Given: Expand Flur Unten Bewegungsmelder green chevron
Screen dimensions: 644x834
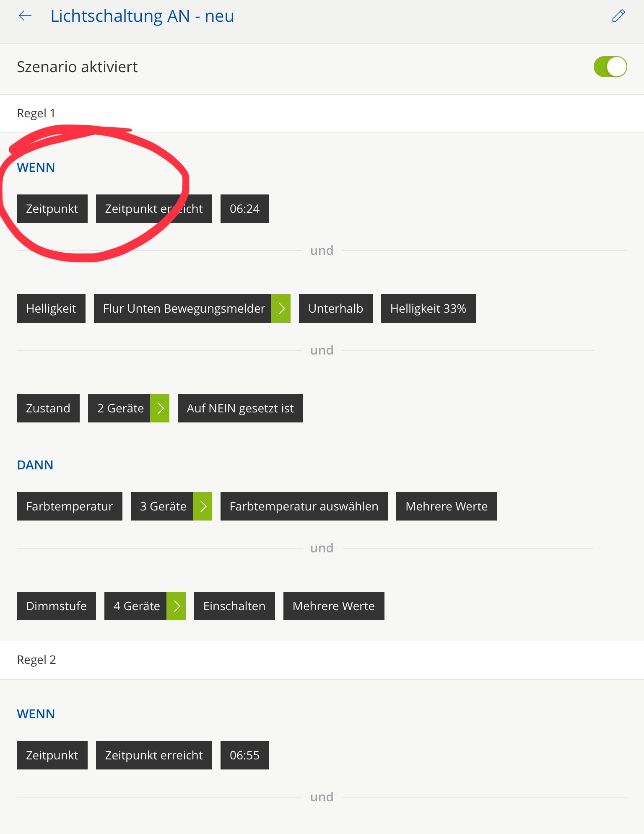Looking at the screenshot, I should 281,308.
